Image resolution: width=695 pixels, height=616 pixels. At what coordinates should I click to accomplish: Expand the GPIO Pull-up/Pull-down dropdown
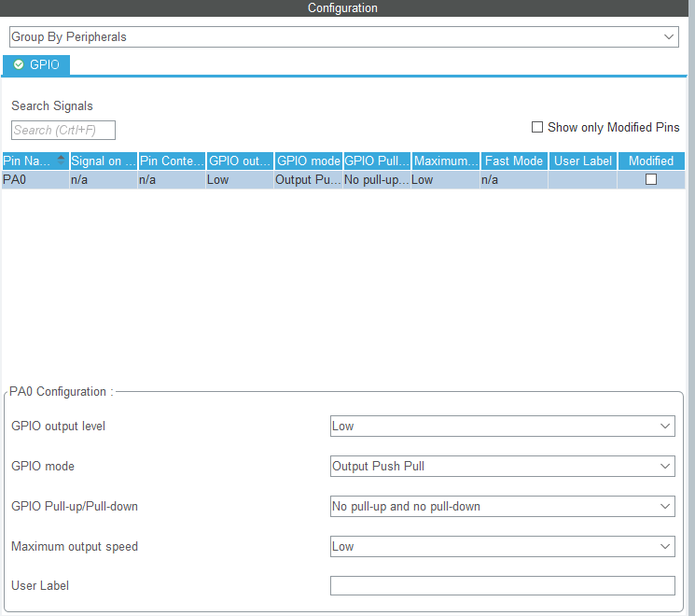click(x=502, y=506)
